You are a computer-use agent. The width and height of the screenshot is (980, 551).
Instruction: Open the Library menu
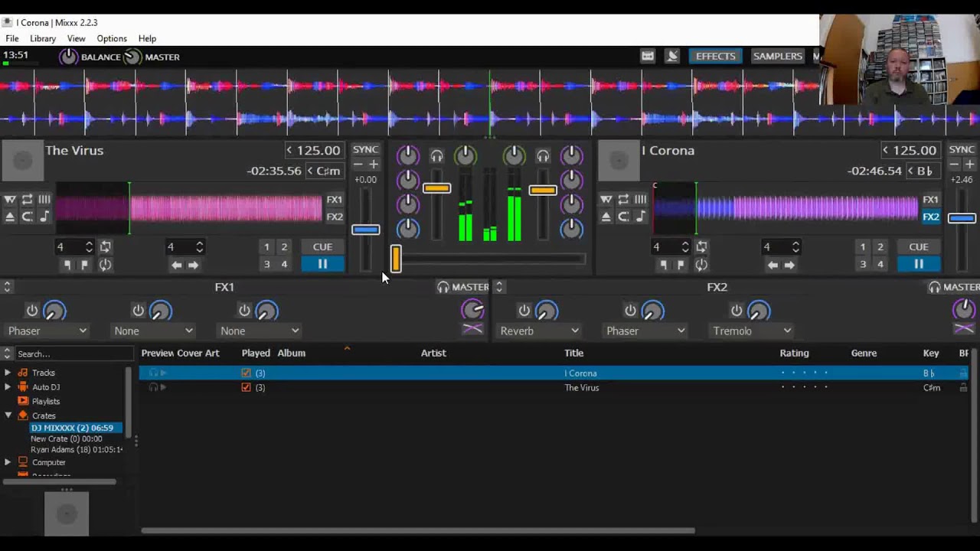(43, 38)
